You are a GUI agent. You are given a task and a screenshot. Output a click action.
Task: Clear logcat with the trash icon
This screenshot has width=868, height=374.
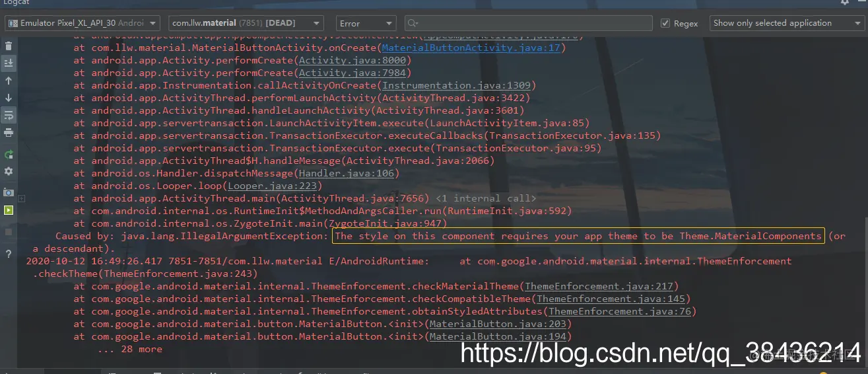(x=9, y=46)
